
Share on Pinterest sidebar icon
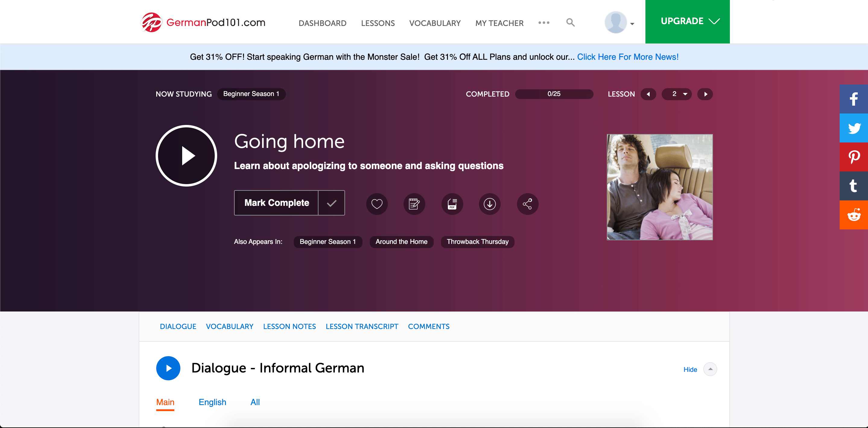pyautogui.click(x=854, y=157)
